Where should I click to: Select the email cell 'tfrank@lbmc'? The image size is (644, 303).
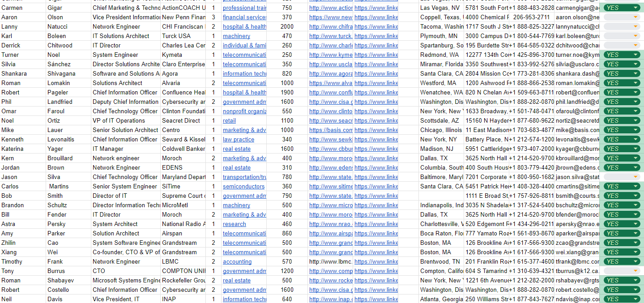coord(576,261)
